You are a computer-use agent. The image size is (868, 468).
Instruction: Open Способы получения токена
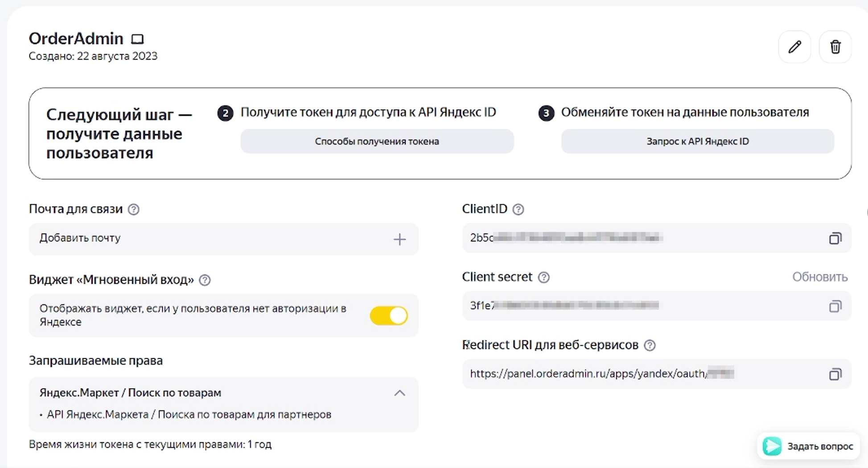tap(377, 141)
